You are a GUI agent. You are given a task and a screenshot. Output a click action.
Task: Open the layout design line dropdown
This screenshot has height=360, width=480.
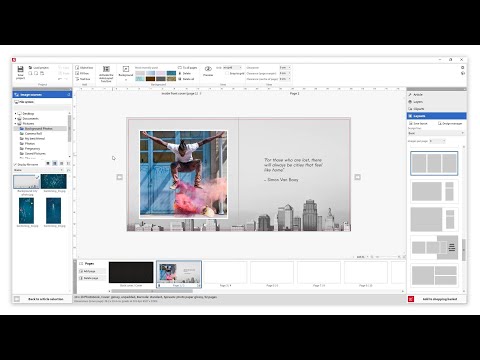click(436, 133)
